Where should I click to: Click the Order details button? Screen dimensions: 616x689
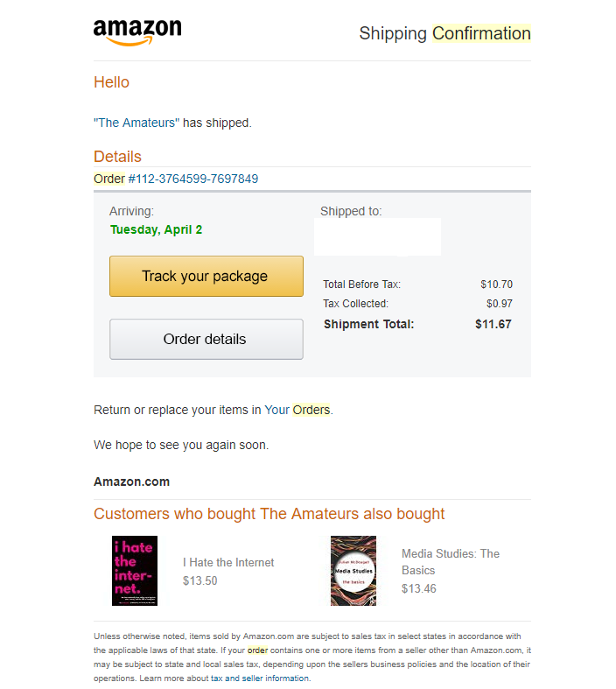206,339
